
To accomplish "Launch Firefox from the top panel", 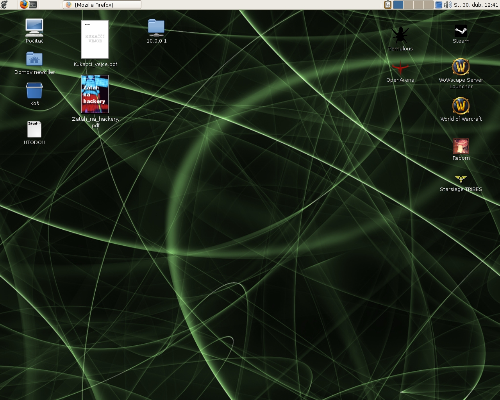I will pos(24,4).
